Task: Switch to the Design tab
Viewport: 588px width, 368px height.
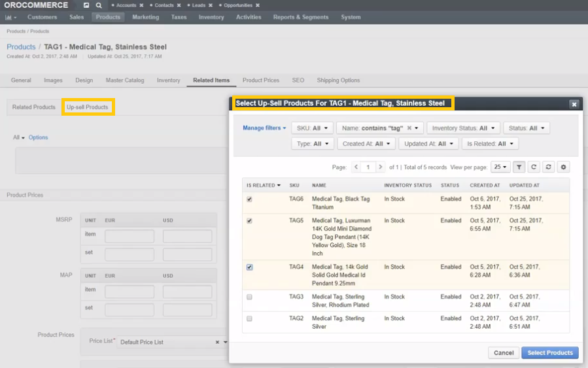Action: 84,80
